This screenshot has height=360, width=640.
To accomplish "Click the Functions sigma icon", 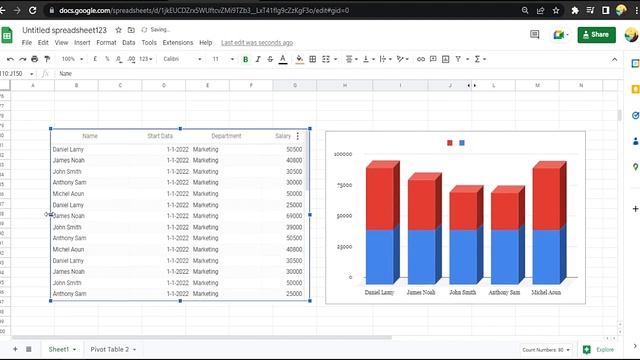I will pos(477,59).
